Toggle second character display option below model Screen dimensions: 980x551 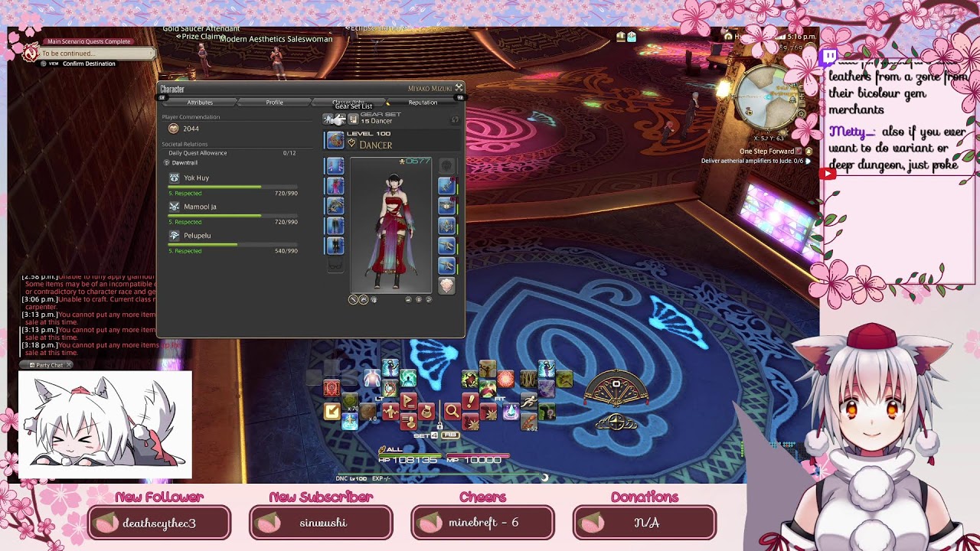(363, 298)
